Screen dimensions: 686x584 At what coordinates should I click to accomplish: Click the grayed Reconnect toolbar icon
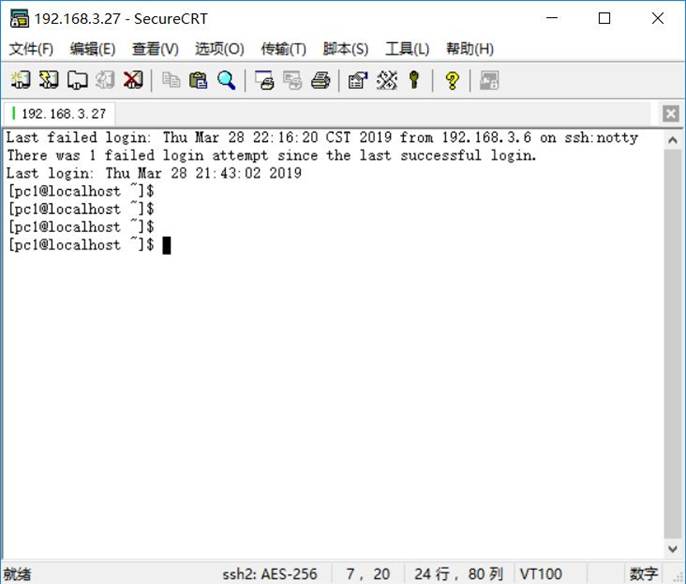coord(105,80)
